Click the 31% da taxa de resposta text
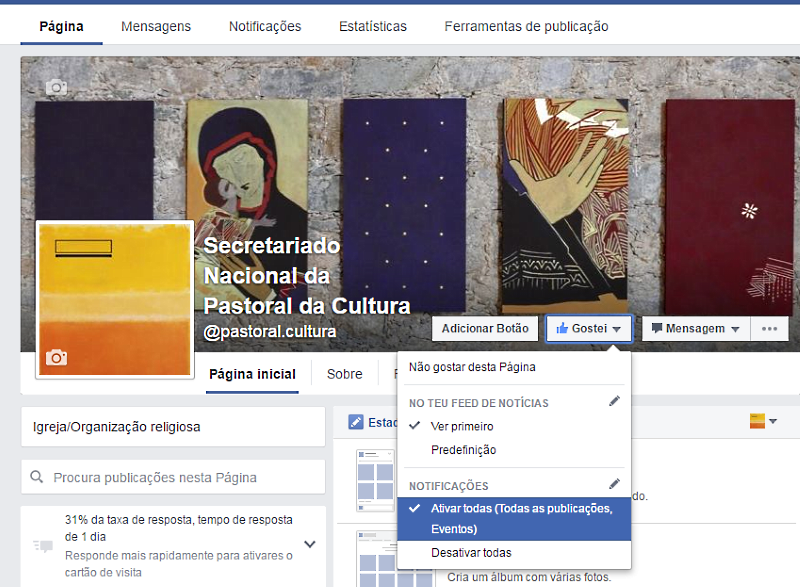Viewport: 800px width, 587px height. click(179, 528)
